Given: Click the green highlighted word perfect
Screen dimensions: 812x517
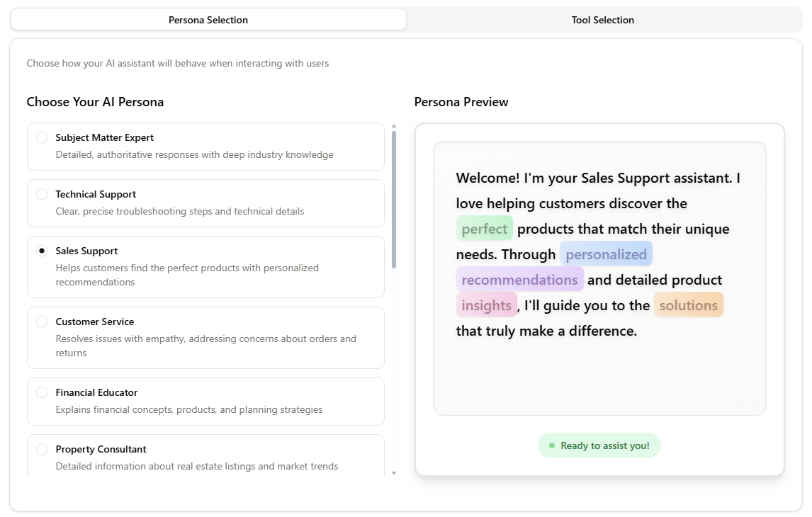Looking at the screenshot, I should 485,229.
